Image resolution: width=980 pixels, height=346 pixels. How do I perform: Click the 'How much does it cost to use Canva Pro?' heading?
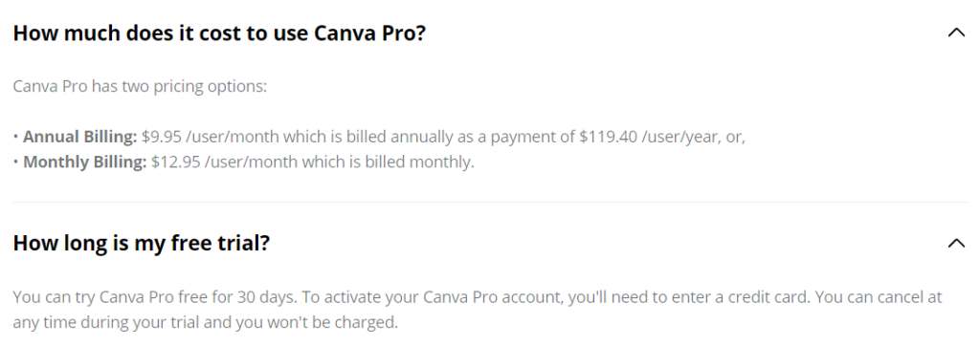[x=219, y=33]
